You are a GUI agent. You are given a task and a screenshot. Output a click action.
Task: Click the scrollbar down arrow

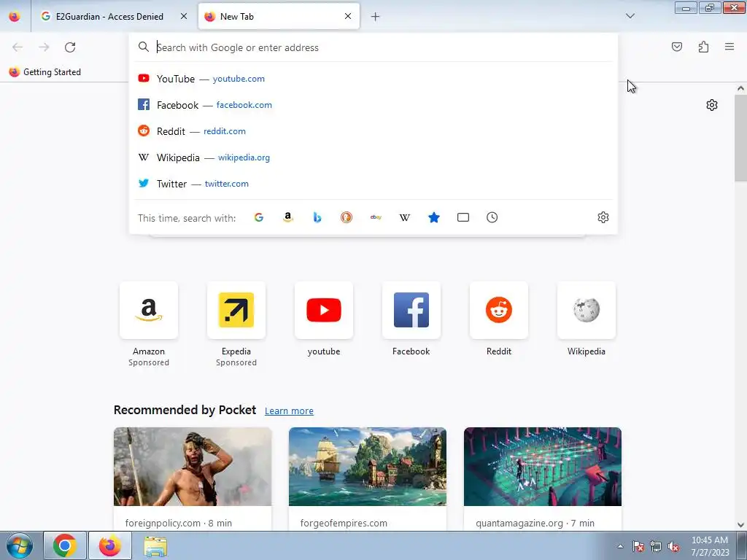[x=740, y=525]
